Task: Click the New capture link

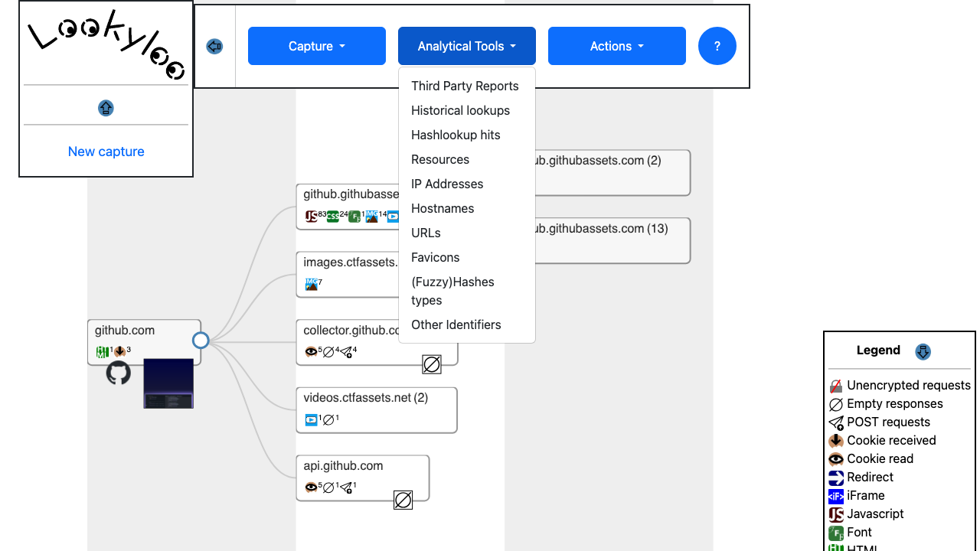Action: pyautogui.click(x=106, y=152)
